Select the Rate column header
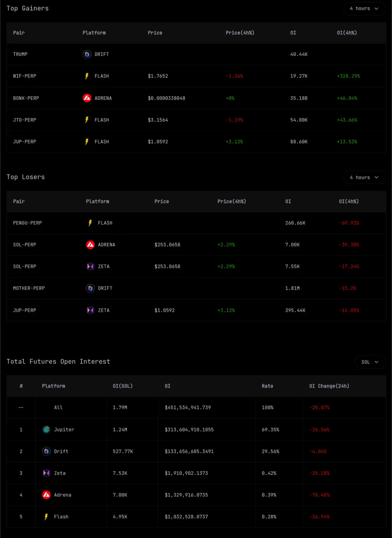392x538 pixels. 267,386
